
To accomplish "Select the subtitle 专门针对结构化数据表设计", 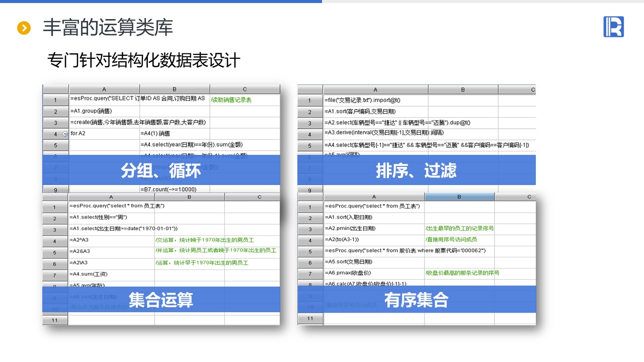I will click(x=144, y=61).
